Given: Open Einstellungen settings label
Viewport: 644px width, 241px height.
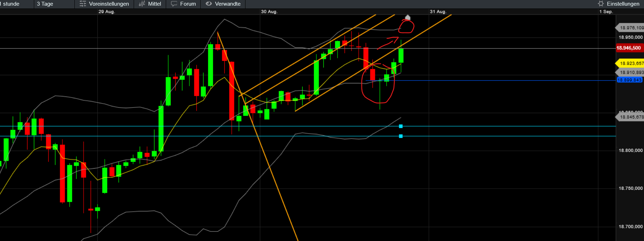Looking at the screenshot, I should click(623, 4).
